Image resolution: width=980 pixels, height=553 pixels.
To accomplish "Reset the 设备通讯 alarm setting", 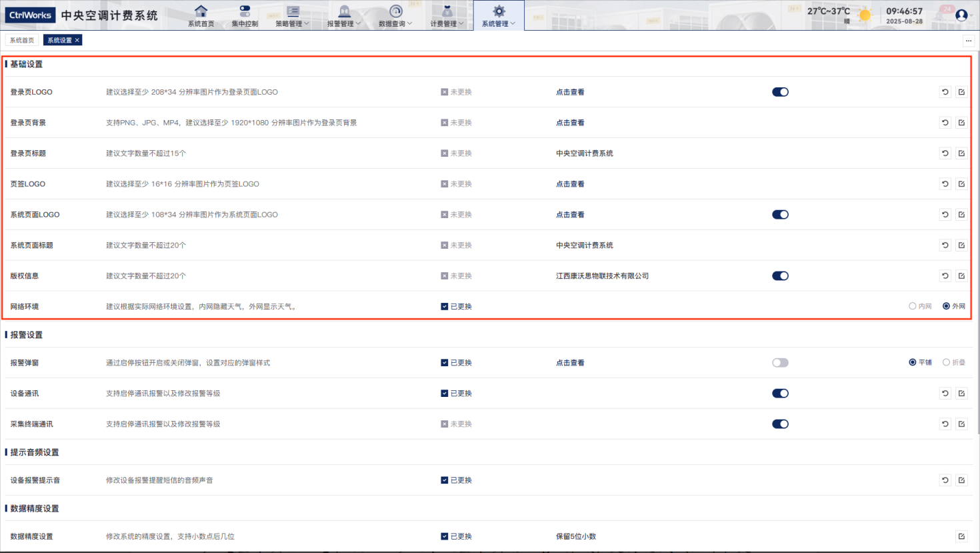I will click(x=945, y=394).
